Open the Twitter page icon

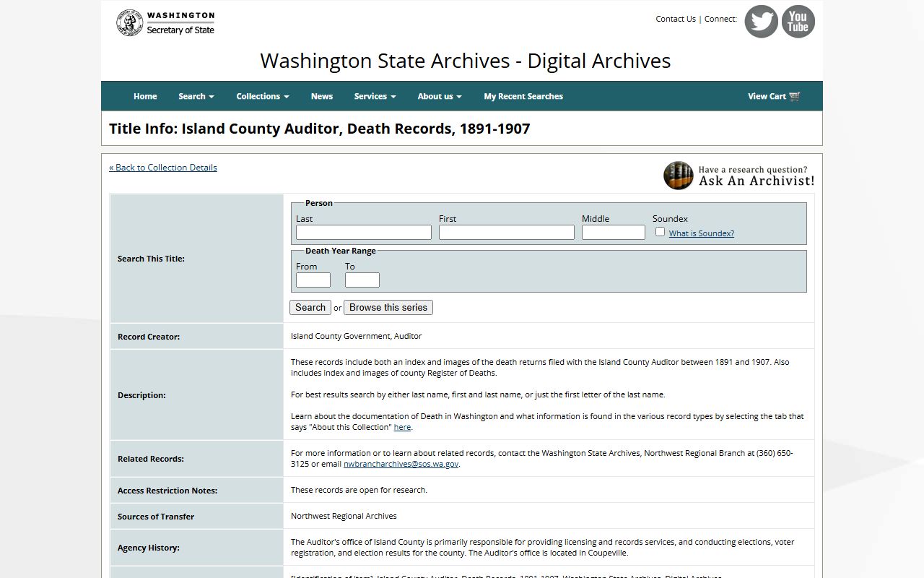[761, 22]
